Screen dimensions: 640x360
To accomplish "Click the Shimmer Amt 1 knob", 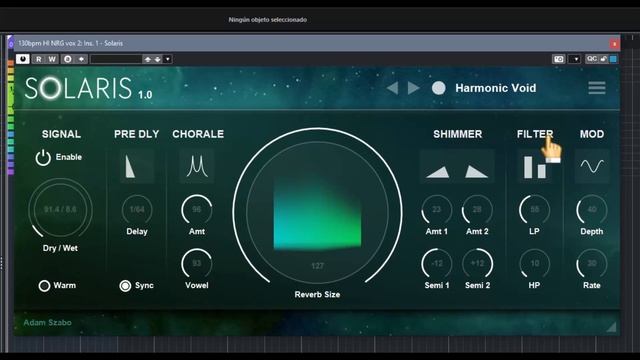I will coord(436,209).
